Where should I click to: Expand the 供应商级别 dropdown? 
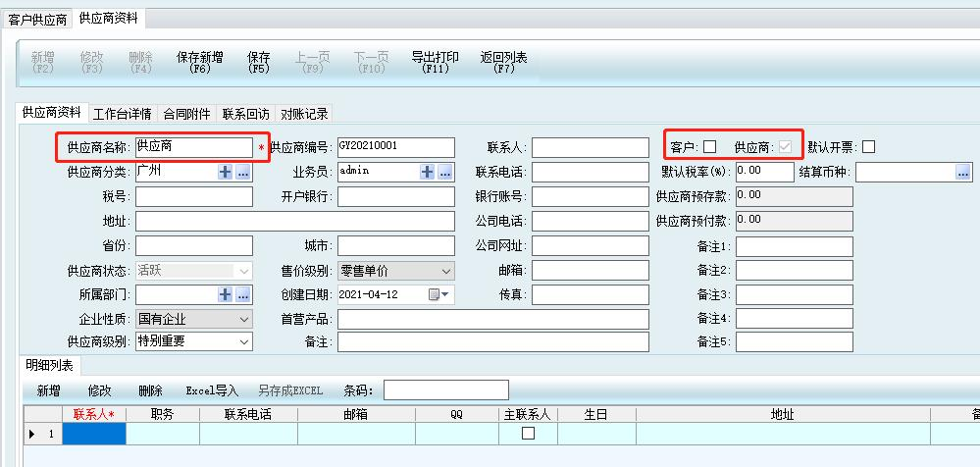click(244, 341)
